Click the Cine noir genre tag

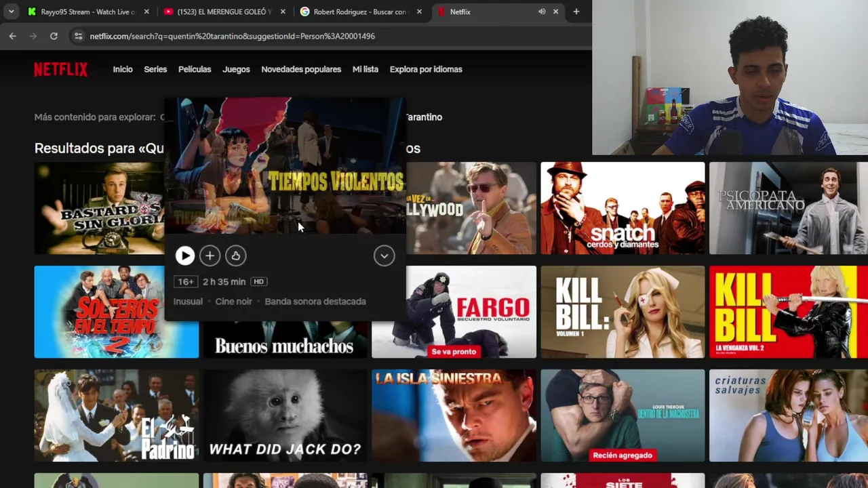(233, 302)
